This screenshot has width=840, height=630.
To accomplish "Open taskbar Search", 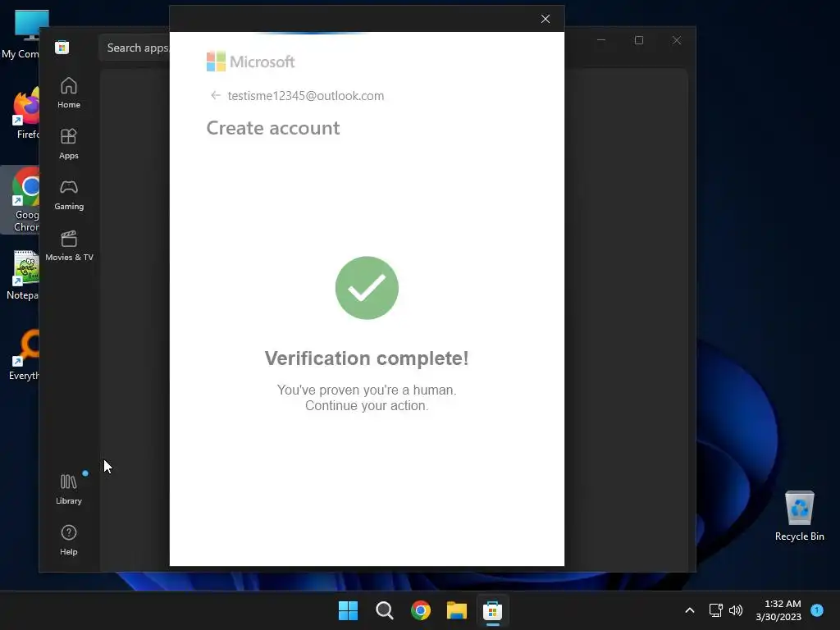I will [x=385, y=610].
